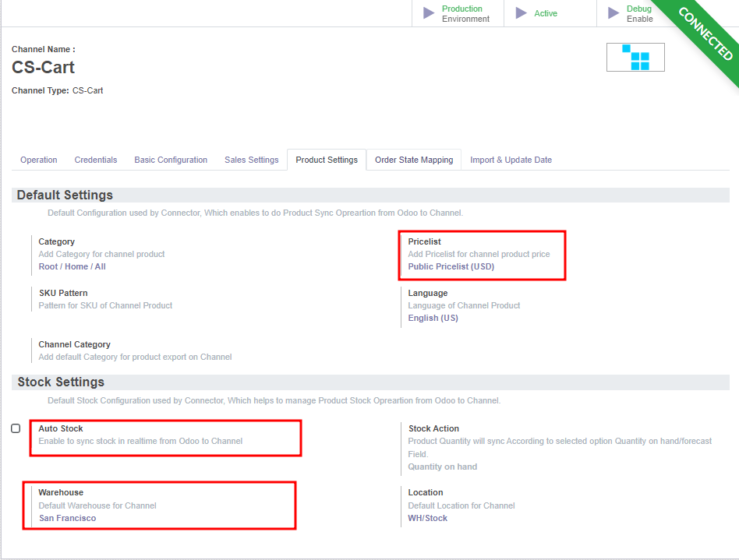This screenshot has width=739, height=560.
Task: Open the San Francisco warehouse link
Action: pyautogui.click(x=68, y=518)
